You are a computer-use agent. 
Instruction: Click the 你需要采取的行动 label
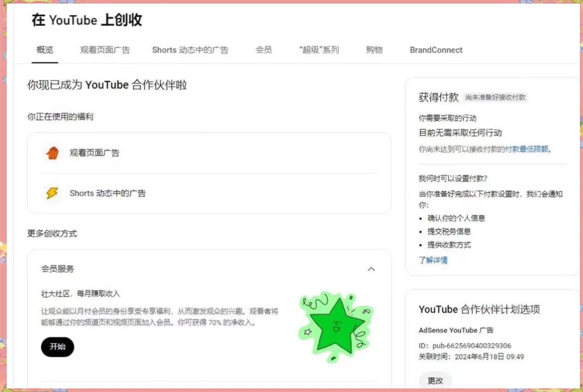click(x=448, y=118)
